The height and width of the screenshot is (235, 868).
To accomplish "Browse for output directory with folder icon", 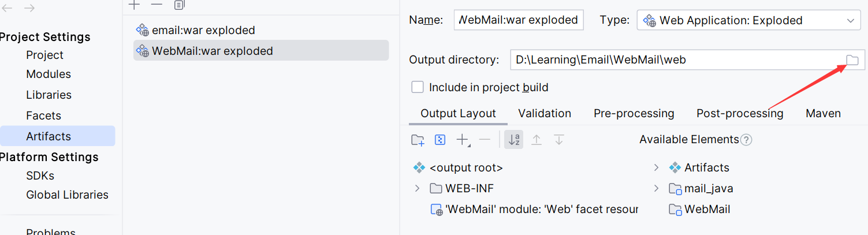I will click(x=852, y=60).
